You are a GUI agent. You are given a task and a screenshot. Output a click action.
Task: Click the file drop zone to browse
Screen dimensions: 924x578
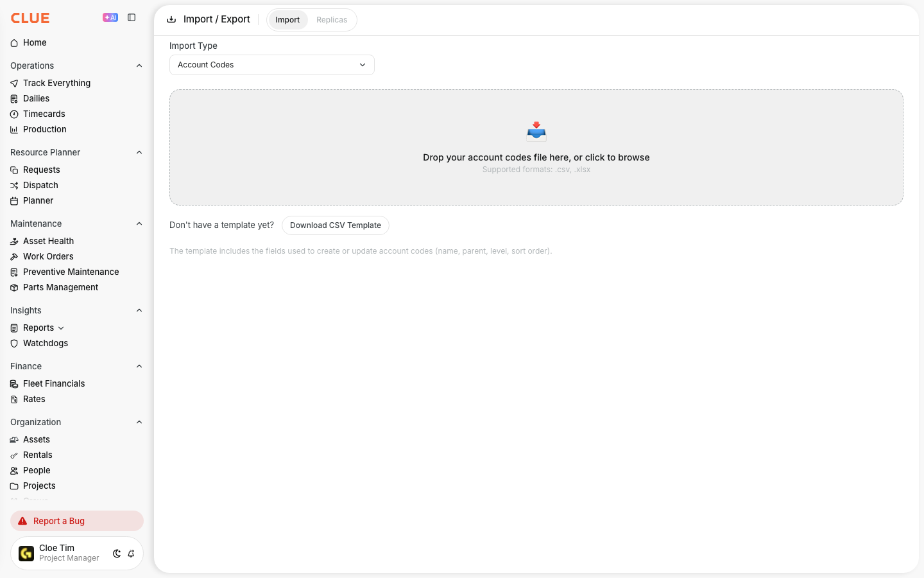pos(536,148)
